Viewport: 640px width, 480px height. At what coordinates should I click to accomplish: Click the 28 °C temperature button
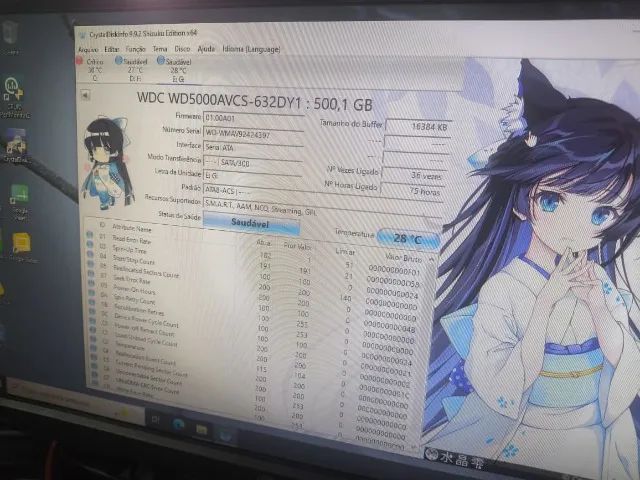(408, 239)
